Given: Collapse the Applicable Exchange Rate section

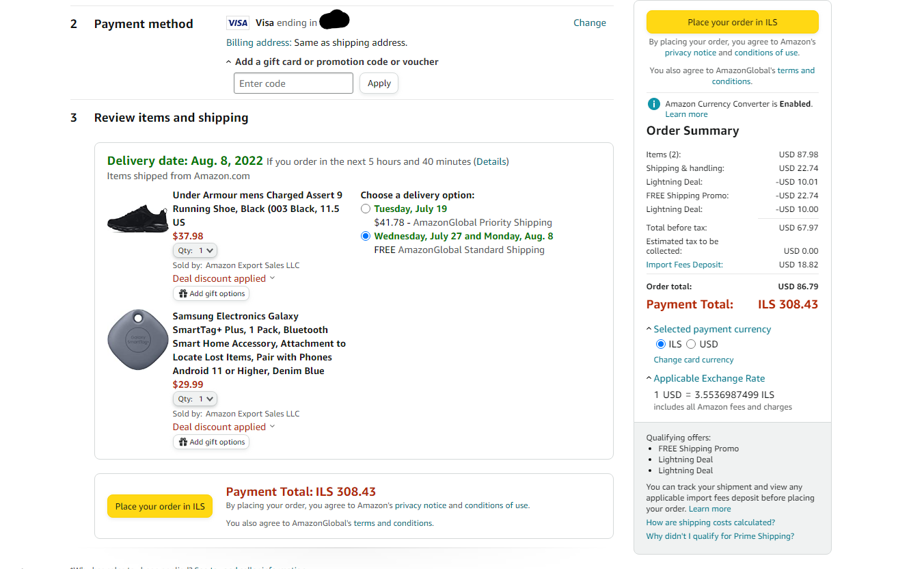Looking at the screenshot, I should click(x=649, y=378).
